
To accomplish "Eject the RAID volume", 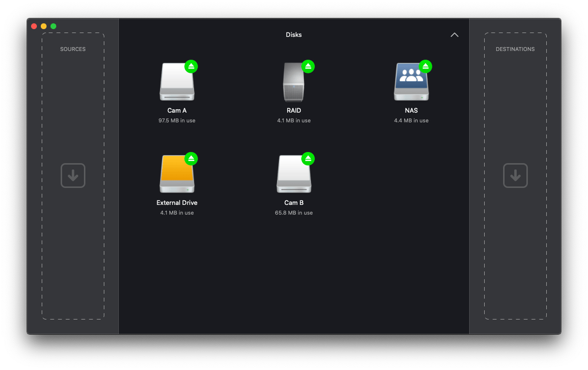I will [x=308, y=67].
